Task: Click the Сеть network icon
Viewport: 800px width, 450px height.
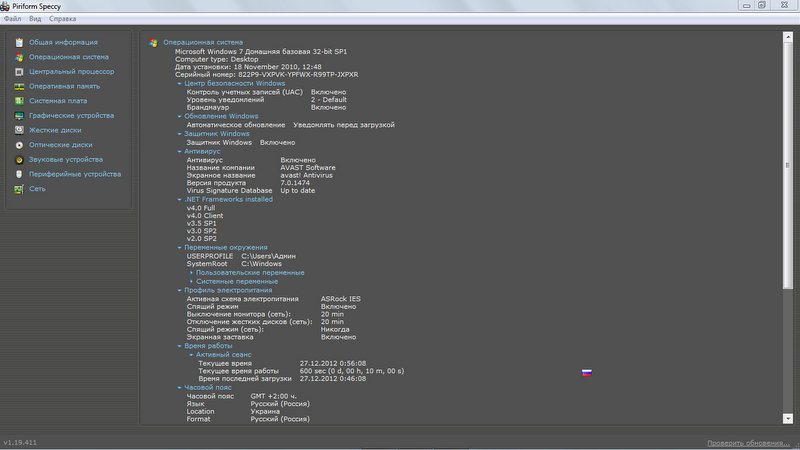Action: pos(19,189)
